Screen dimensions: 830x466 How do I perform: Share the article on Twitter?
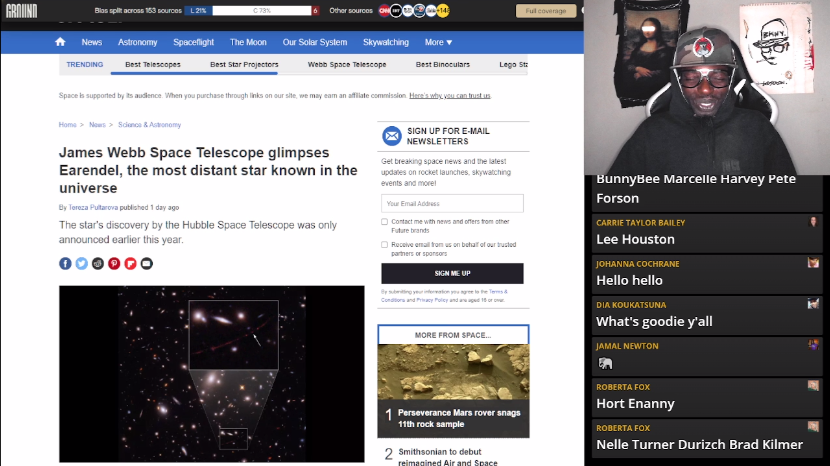coord(82,263)
